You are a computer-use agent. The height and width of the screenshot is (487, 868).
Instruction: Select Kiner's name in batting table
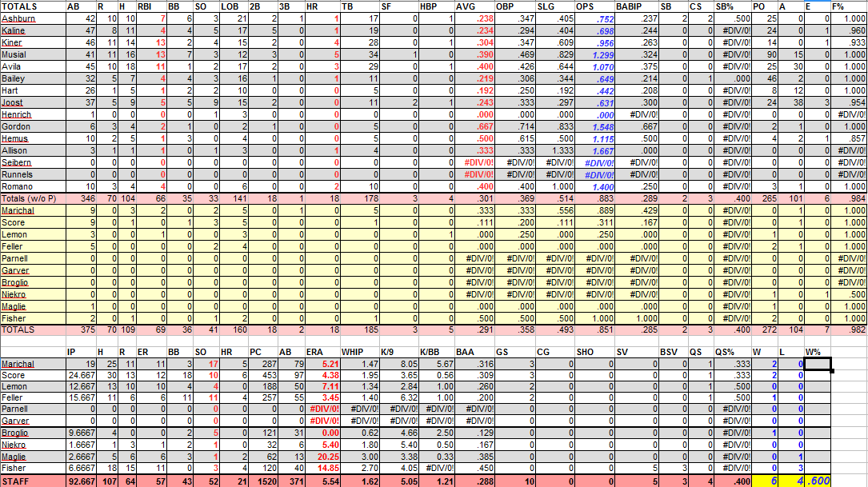click(33, 42)
